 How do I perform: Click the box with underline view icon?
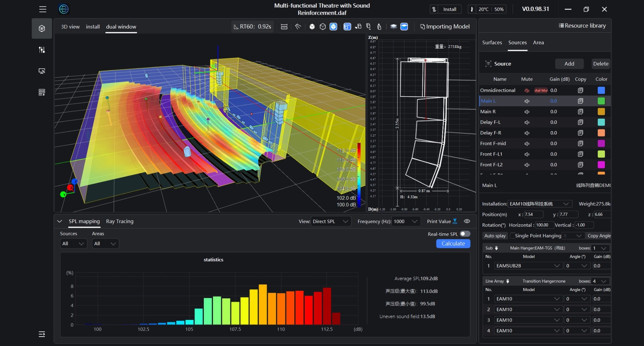pyautogui.click(x=369, y=26)
